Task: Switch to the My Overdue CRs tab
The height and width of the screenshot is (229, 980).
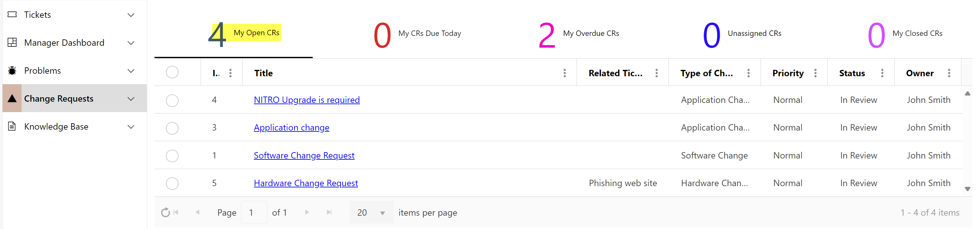Action: point(579,34)
